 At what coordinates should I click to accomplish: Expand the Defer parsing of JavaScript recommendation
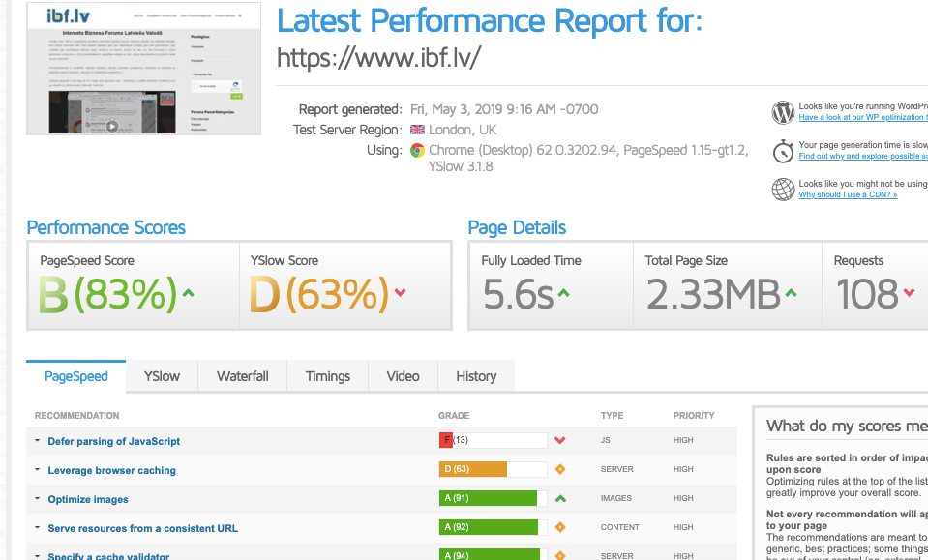[x=37, y=441]
